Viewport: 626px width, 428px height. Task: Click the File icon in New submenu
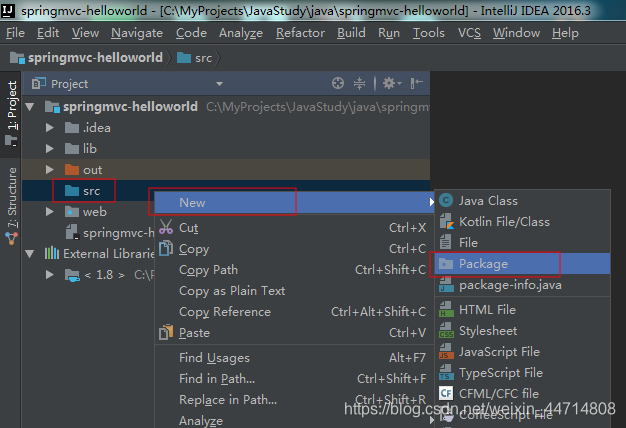[446, 242]
